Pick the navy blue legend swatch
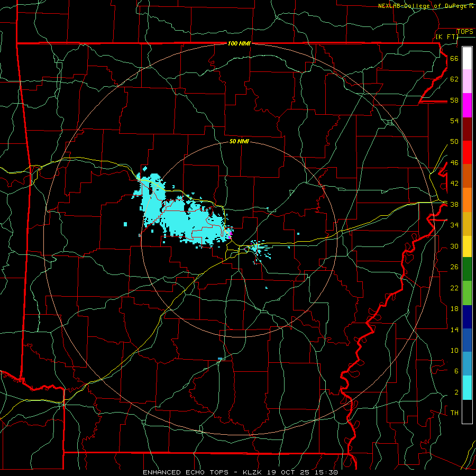The image size is (476, 476). [x=467, y=317]
